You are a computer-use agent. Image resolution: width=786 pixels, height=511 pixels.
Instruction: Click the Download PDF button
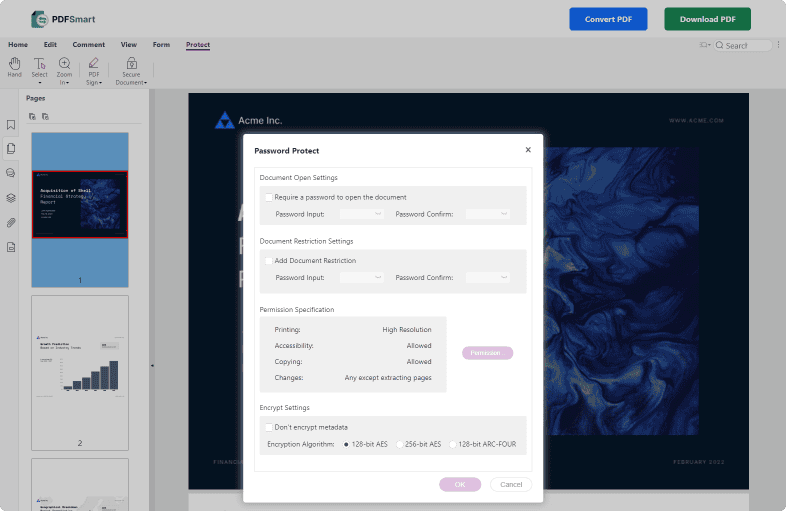[x=707, y=19]
